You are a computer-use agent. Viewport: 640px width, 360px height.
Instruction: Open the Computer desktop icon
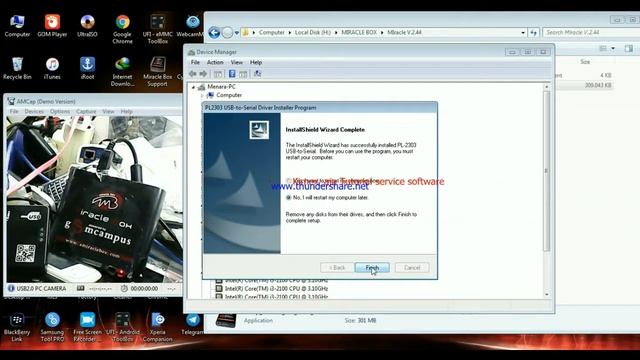tap(17, 26)
